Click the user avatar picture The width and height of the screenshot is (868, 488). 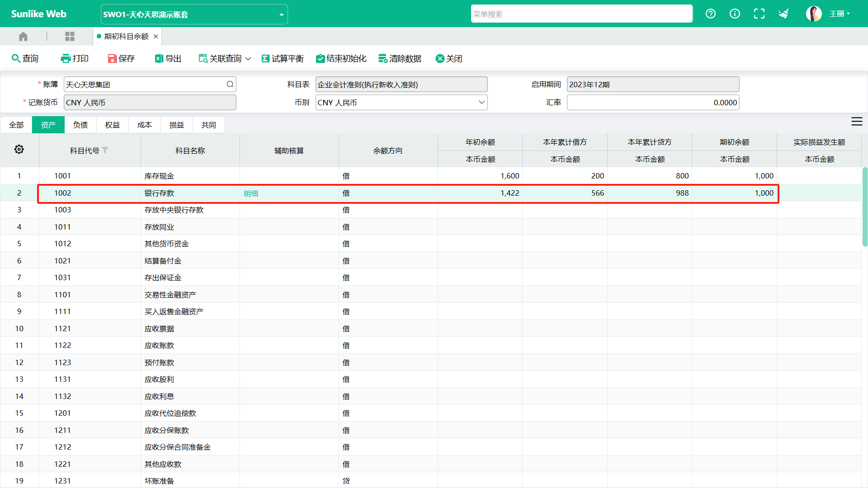click(814, 14)
